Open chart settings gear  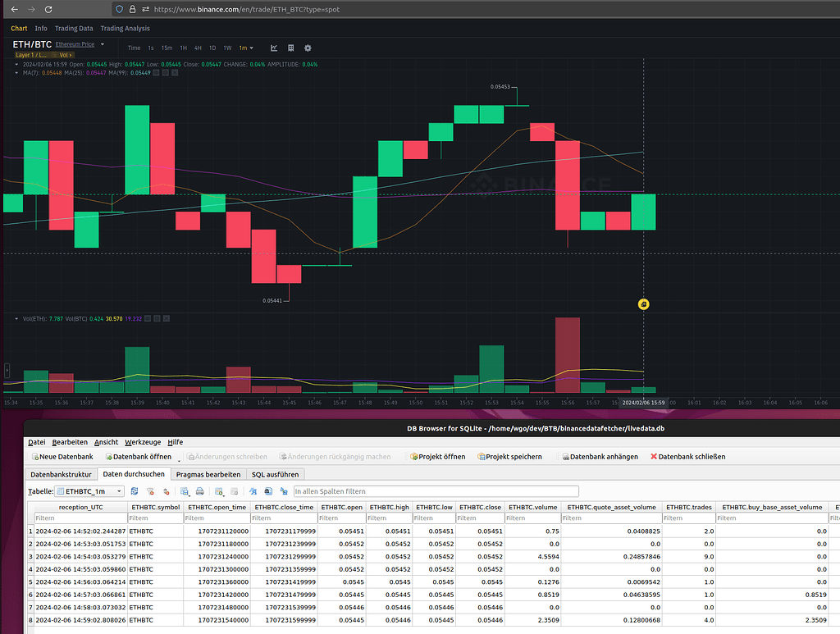tap(308, 48)
